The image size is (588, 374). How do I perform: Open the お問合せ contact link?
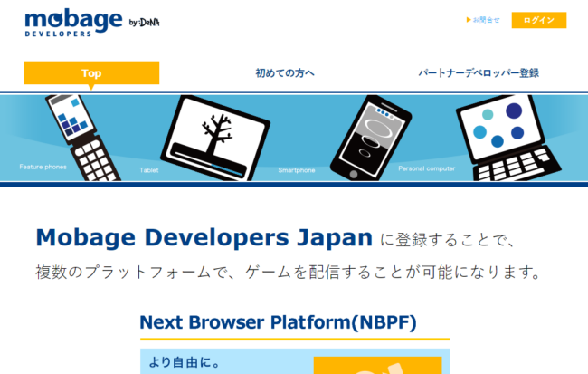pos(487,20)
